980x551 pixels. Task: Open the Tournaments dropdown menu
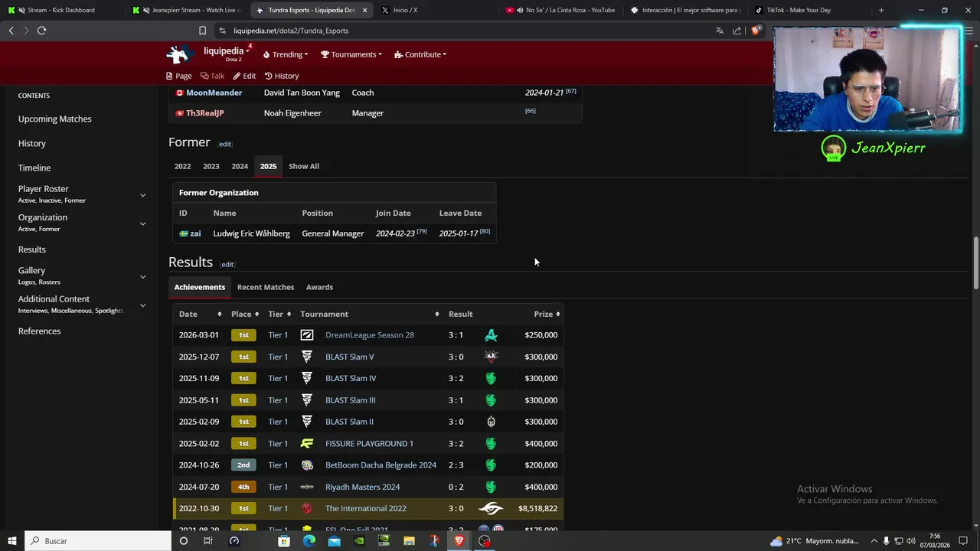(x=351, y=54)
